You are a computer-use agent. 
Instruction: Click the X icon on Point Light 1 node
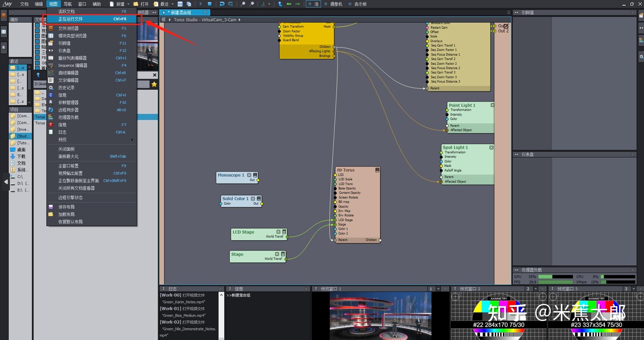click(x=492, y=105)
